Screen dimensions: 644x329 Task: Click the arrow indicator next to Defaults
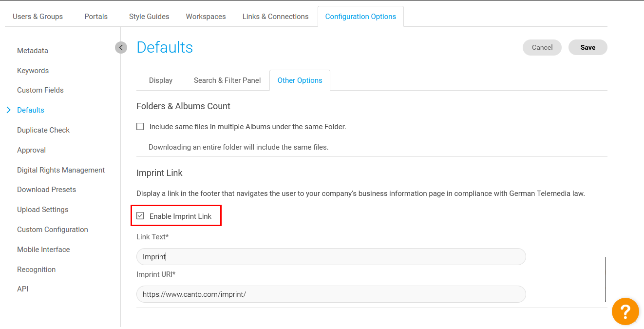click(x=8, y=110)
